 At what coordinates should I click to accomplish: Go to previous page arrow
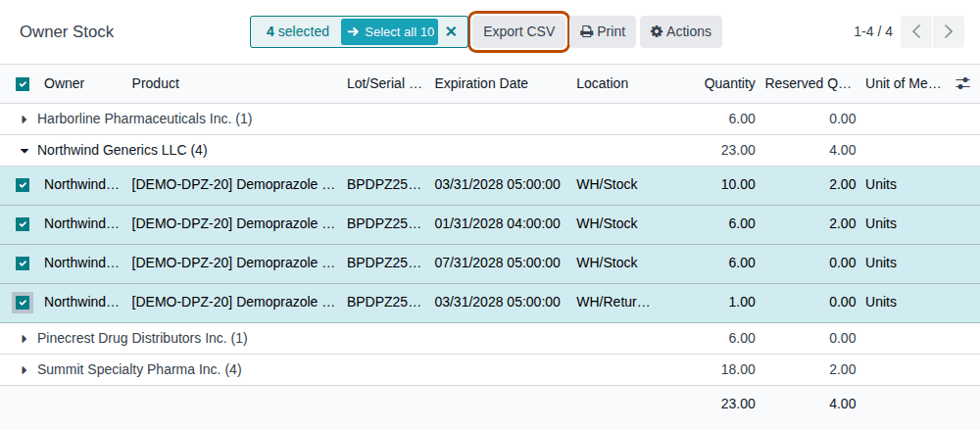916,32
